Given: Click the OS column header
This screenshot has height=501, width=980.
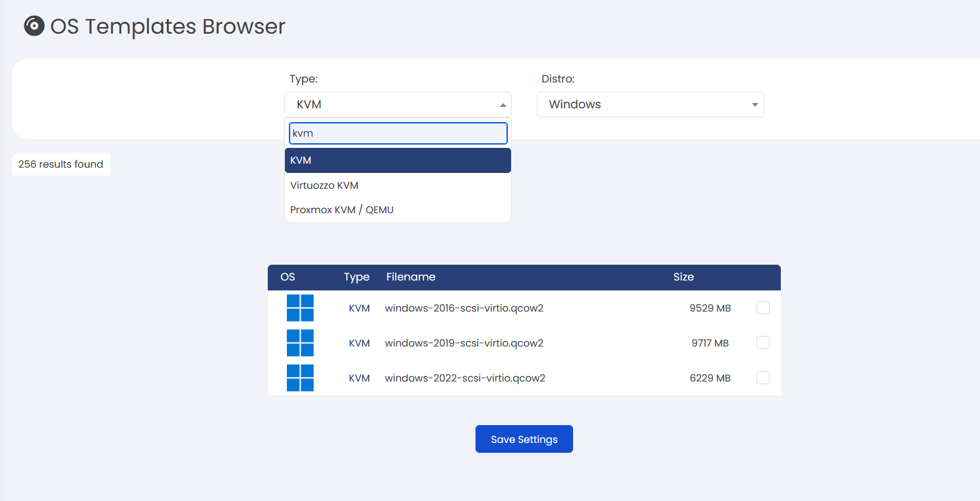Looking at the screenshot, I should pyautogui.click(x=288, y=277).
